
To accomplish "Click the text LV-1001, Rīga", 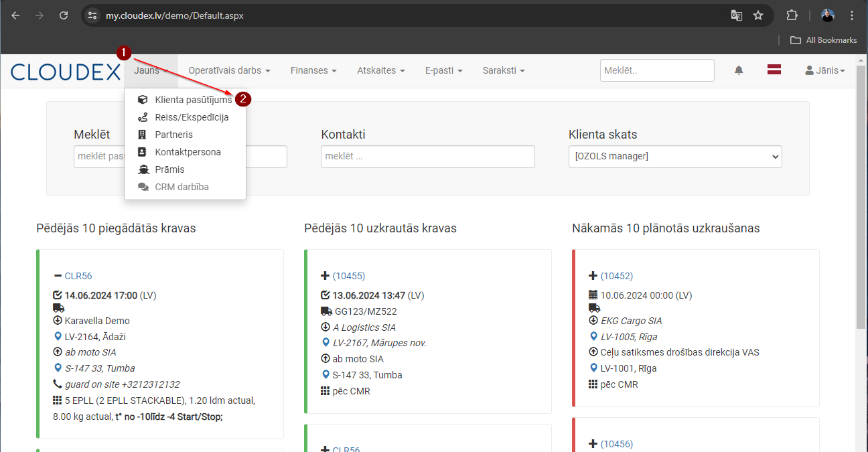I will point(629,368).
